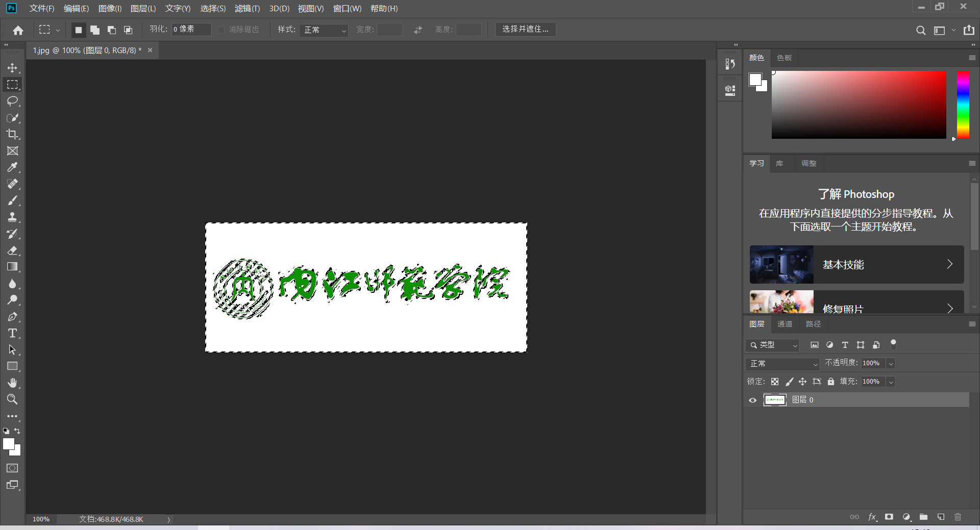This screenshot has width=980, height=530.
Task: Open the layer blend mode dropdown 正常
Action: (x=782, y=364)
